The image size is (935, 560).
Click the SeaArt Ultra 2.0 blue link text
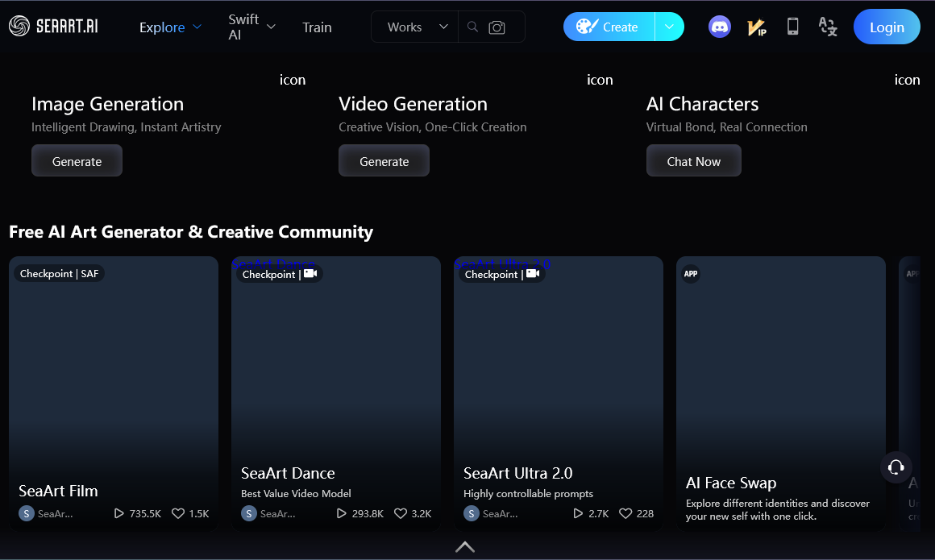click(x=502, y=263)
